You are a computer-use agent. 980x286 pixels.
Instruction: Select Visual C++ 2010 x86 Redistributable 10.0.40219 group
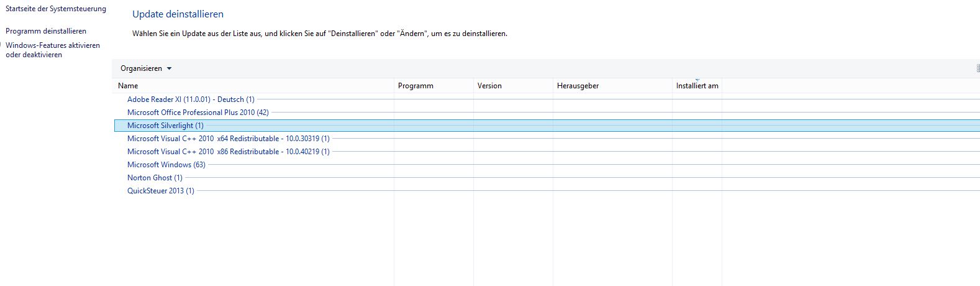pos(228,152)
